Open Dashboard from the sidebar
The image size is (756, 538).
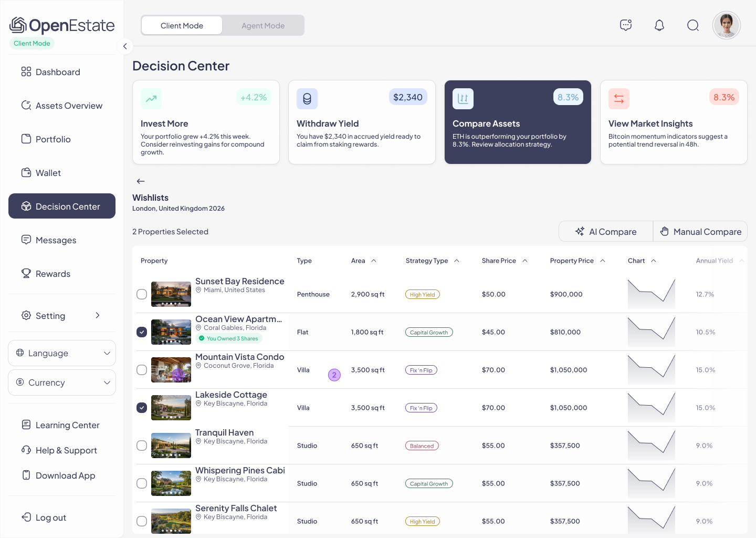pos(62,72)
